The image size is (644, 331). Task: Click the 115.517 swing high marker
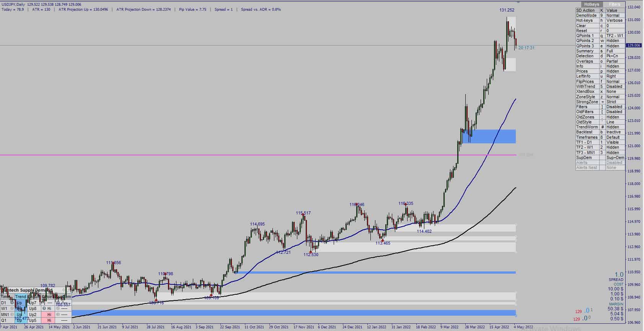(303, 215)
